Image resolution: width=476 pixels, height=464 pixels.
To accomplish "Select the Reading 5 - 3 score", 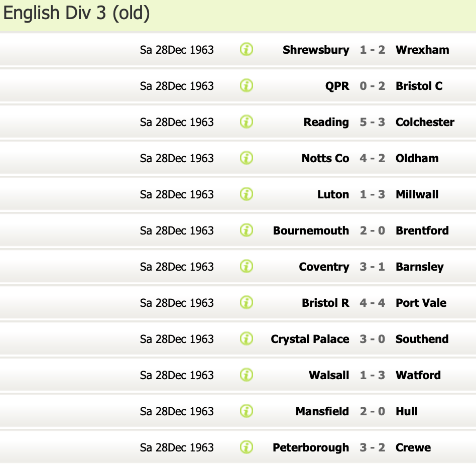I will point(372,122).
